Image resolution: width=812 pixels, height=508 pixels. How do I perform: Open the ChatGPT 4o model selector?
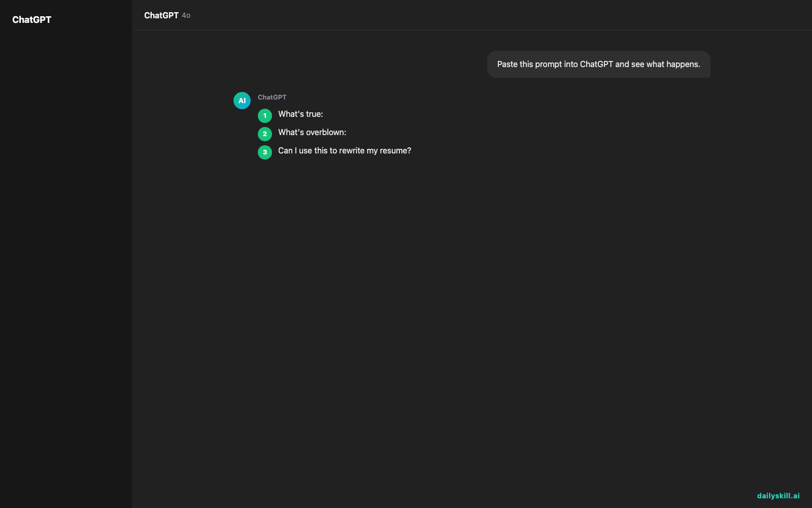[x=167, y=15]
